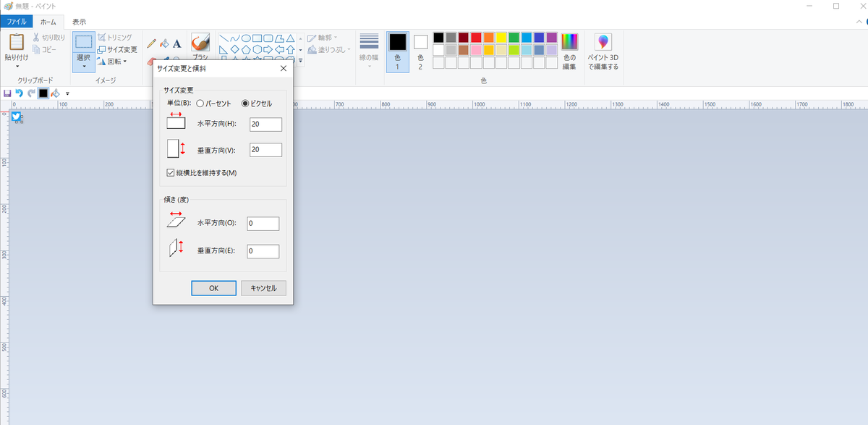Click the Paste (貼り付け) clipboard icon
The height and width of the screenshot is (425, 868).
click(17, 42)
